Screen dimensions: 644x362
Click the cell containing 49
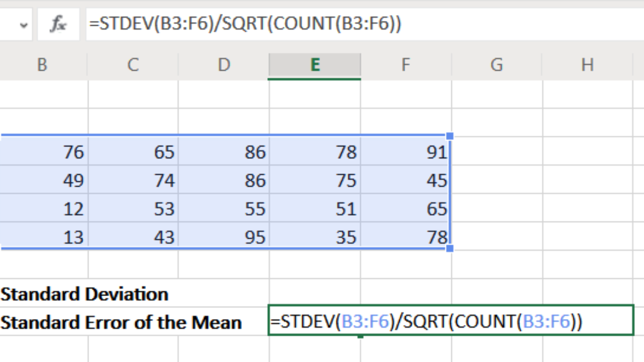click(43, 180)
